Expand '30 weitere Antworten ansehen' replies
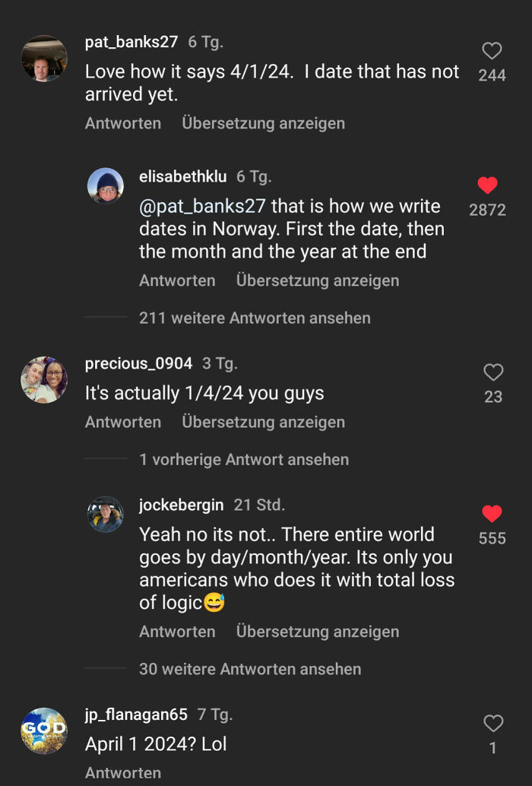 point(249,669)
